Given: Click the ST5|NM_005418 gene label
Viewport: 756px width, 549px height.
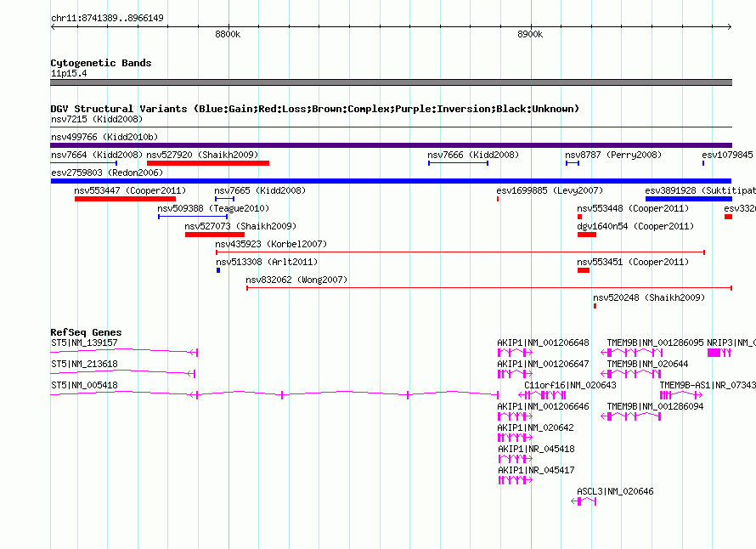Looking at the screenshot, I should (84, 385).
